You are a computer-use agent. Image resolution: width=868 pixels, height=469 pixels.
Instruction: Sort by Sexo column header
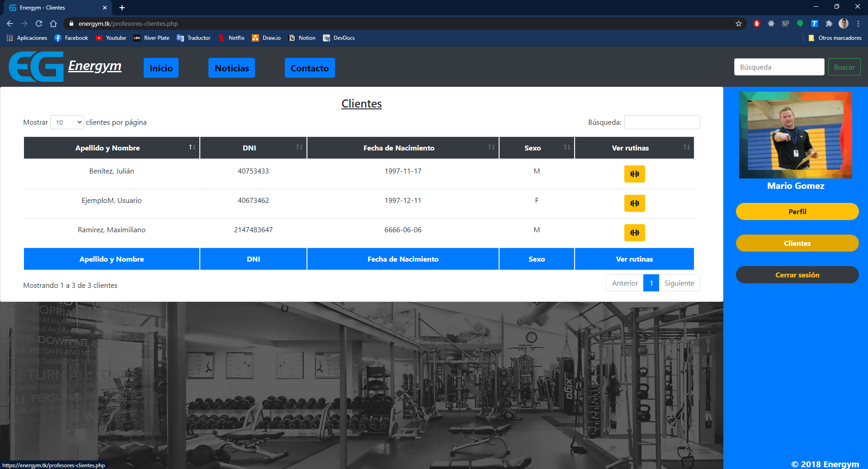537,148
